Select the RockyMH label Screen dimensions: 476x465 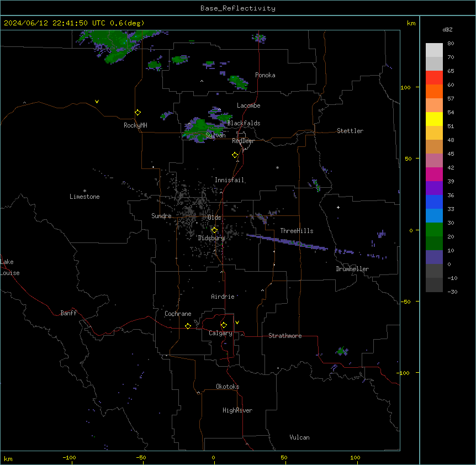(135, 125)
